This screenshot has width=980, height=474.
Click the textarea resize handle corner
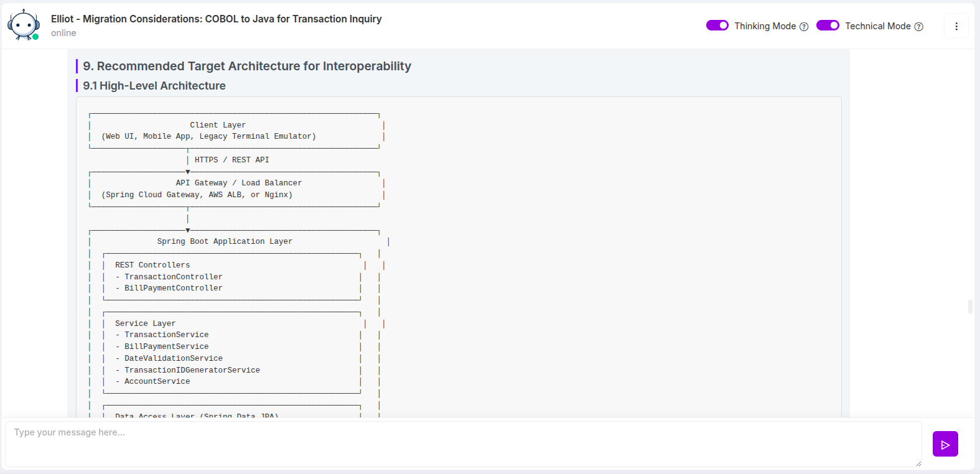tap(918, 463)
